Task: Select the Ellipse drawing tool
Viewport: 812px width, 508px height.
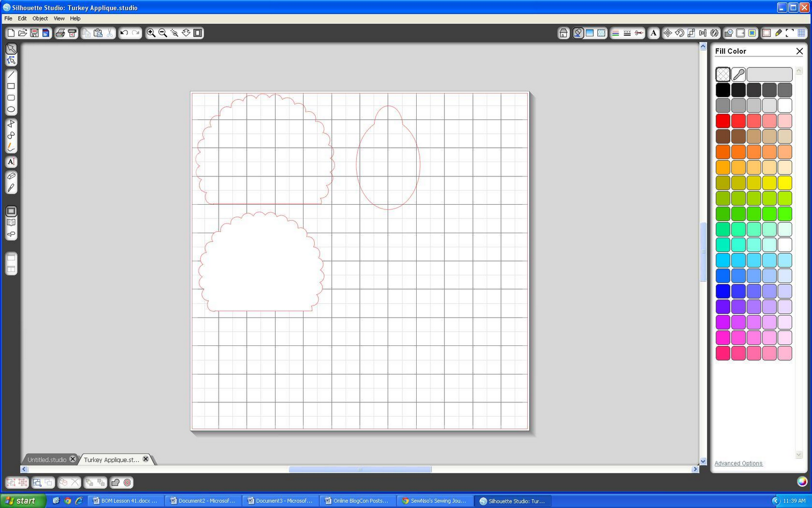Action: [11, 110]
